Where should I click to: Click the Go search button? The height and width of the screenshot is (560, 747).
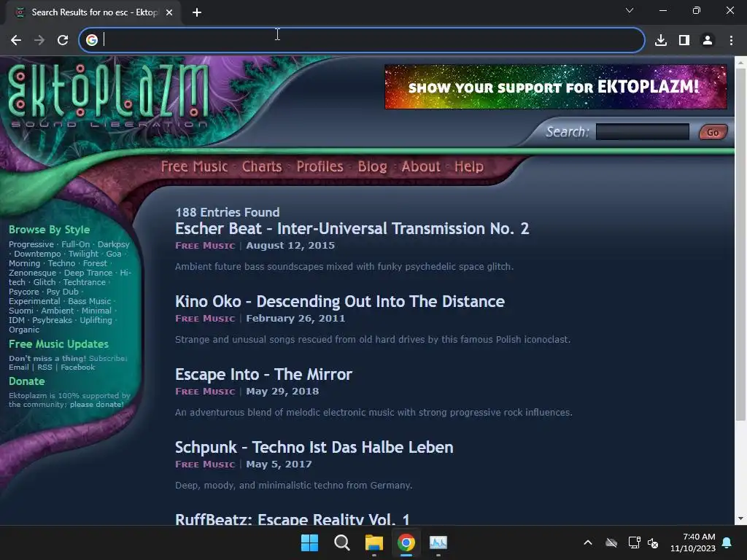(713, 133)
